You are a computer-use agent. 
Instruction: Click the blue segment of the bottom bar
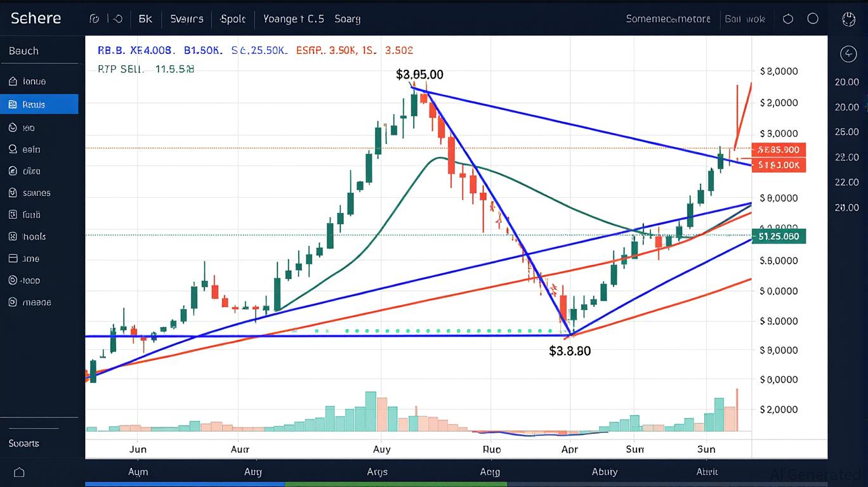coord(185,484)
